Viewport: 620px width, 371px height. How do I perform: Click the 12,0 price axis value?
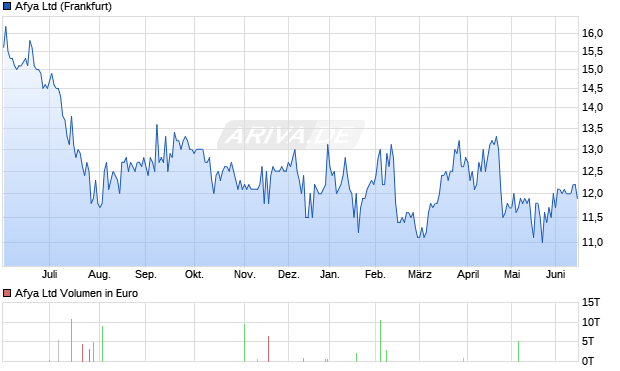[x=592, y=193]
